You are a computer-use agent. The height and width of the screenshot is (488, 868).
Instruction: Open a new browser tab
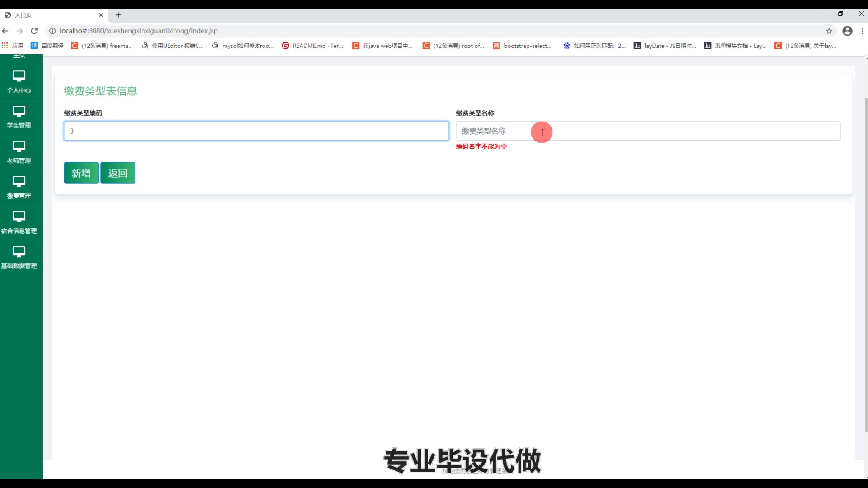(118, 15)
